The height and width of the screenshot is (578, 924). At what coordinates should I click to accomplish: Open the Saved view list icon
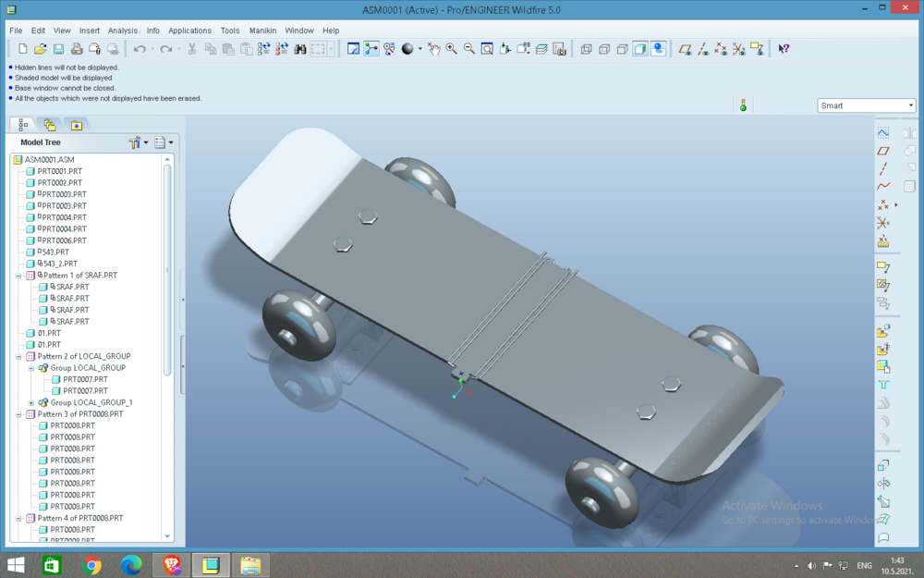[x=523, y=49]
